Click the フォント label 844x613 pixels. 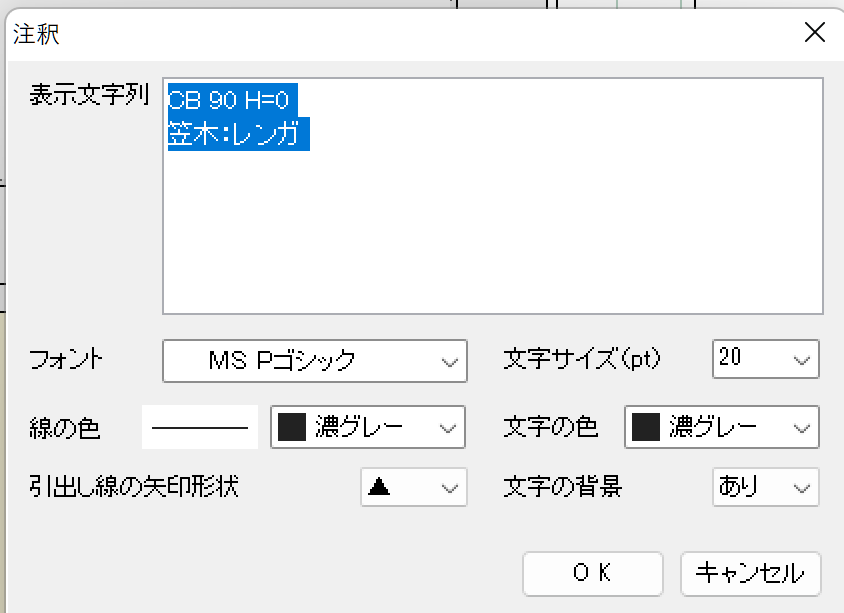(67, 360)
